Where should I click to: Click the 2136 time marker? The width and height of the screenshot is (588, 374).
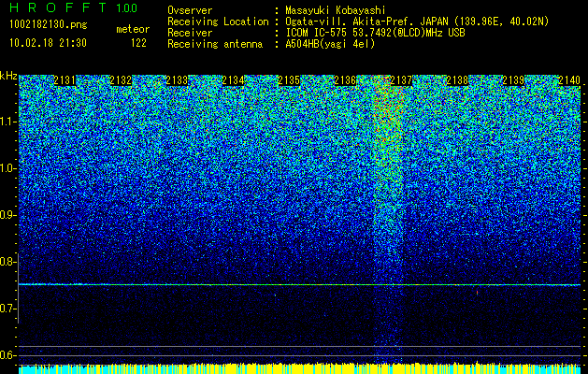tap(345, 80)
